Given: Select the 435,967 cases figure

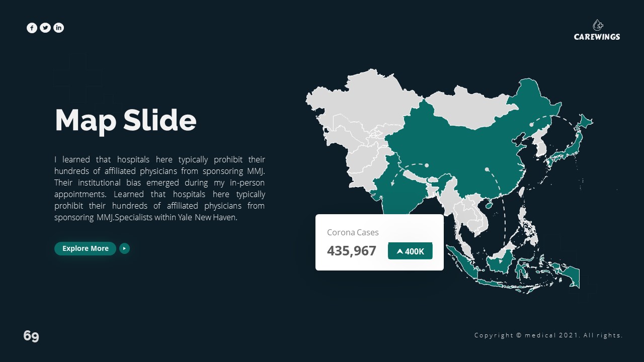Looking at the screenshot, I should (x=352, y=251).
